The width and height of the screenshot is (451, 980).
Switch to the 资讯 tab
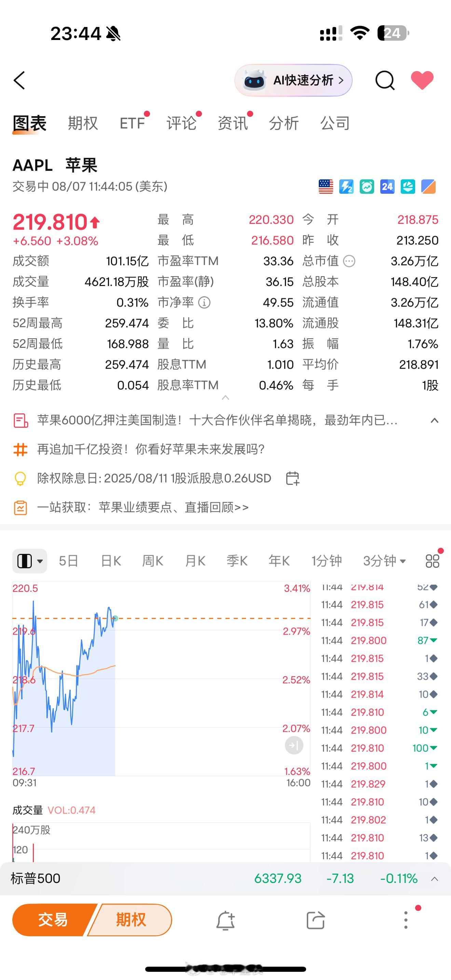click(x=233, y=123)
